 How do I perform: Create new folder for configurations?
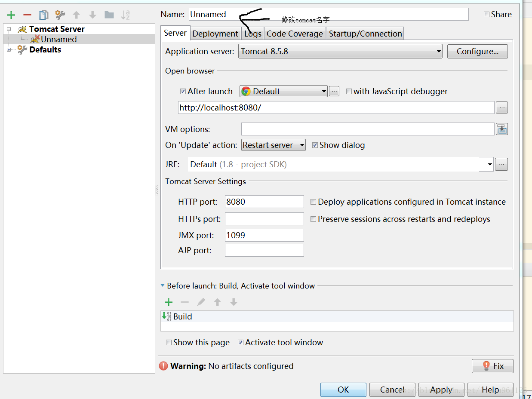pyautogui.click(x=109, y=15)
